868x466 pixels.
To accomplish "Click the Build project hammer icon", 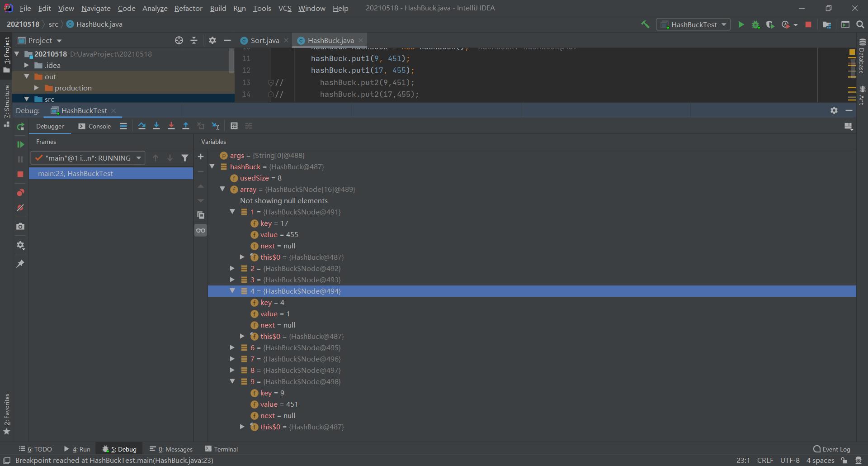I will (x=645, y=24).
